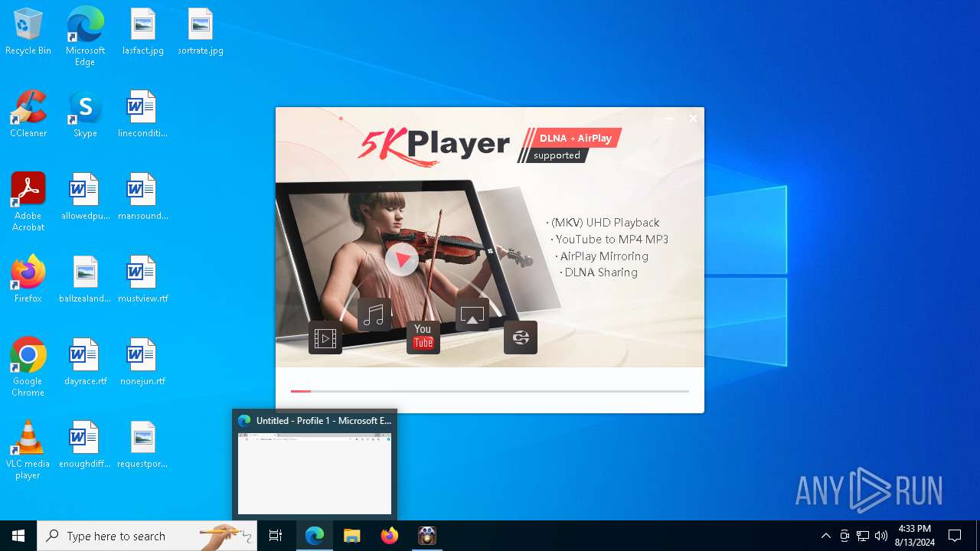Click the 5KPlayer installation progress bar

click(x=490, y=391)
